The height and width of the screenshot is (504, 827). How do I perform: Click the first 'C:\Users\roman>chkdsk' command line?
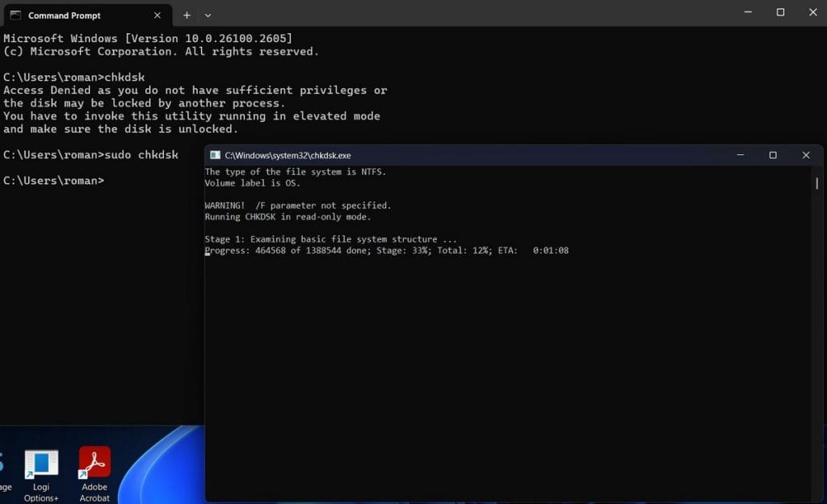click(x=73, y=77)
